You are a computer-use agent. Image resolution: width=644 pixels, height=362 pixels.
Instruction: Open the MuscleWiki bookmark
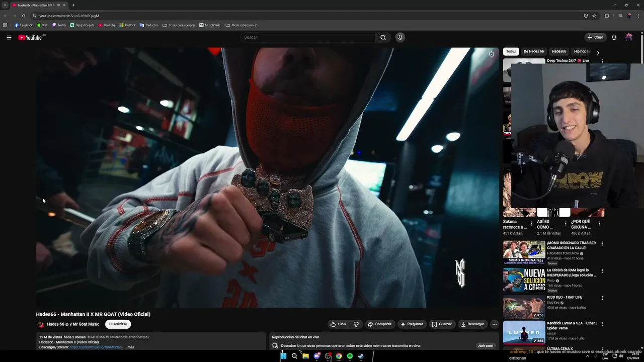point(210,25)
